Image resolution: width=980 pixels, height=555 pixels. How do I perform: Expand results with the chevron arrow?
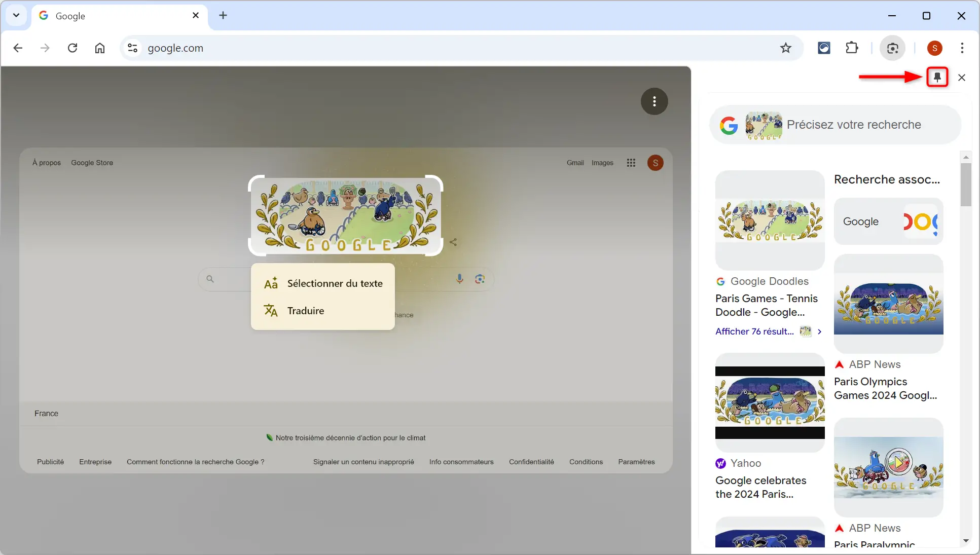[x=819, y=331]
